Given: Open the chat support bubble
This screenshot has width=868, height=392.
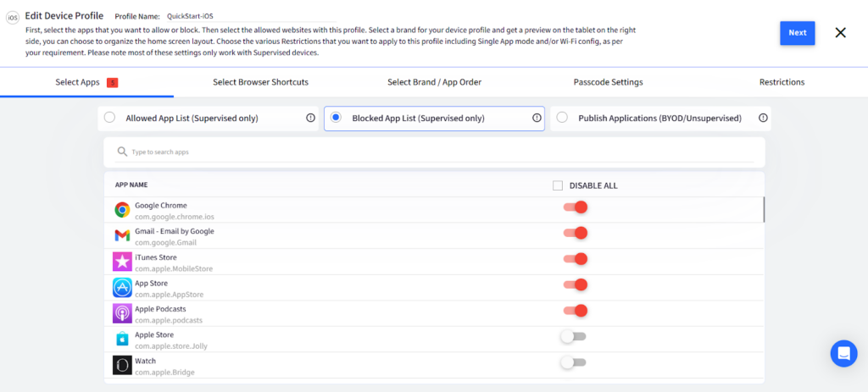Looking at the screenshot, I should (843, 353).
